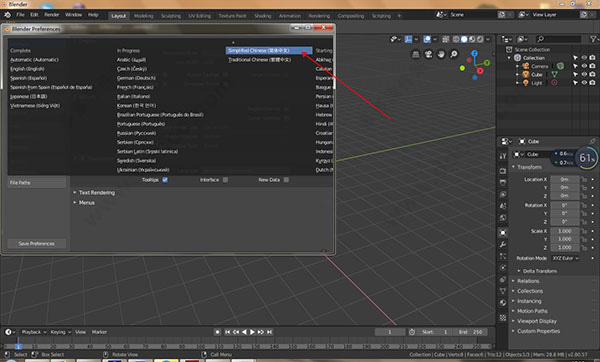Screen dimensions: 600x362
Task: Switch to wireframe viewport shading
Action: [456, 39]
